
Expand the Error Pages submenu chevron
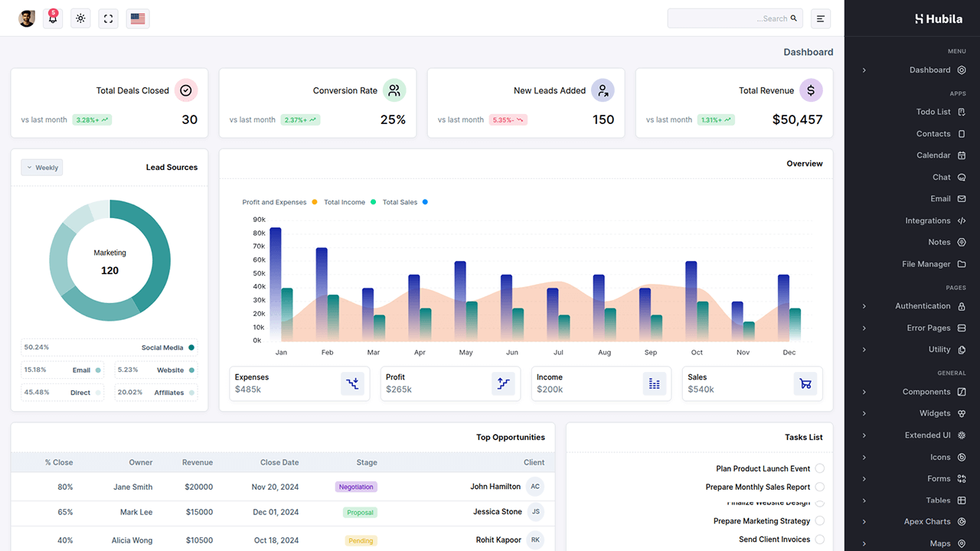pos(864,328)
